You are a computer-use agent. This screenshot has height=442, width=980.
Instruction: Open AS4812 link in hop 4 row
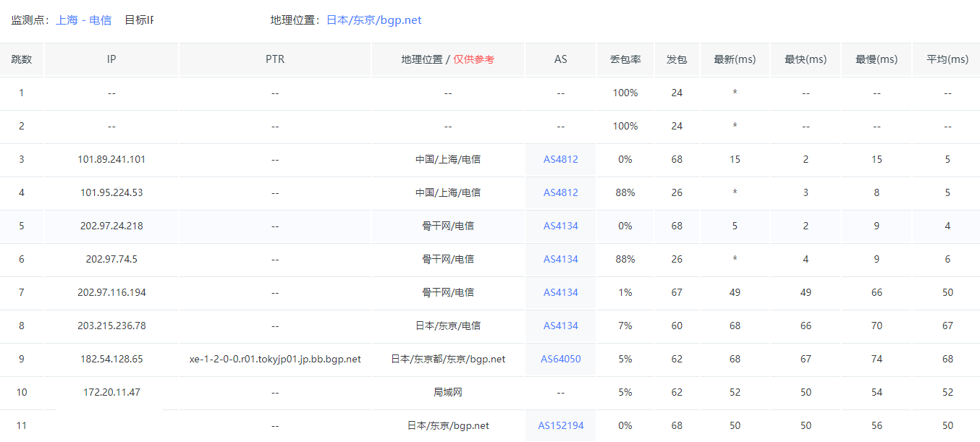tap(561, 192)
